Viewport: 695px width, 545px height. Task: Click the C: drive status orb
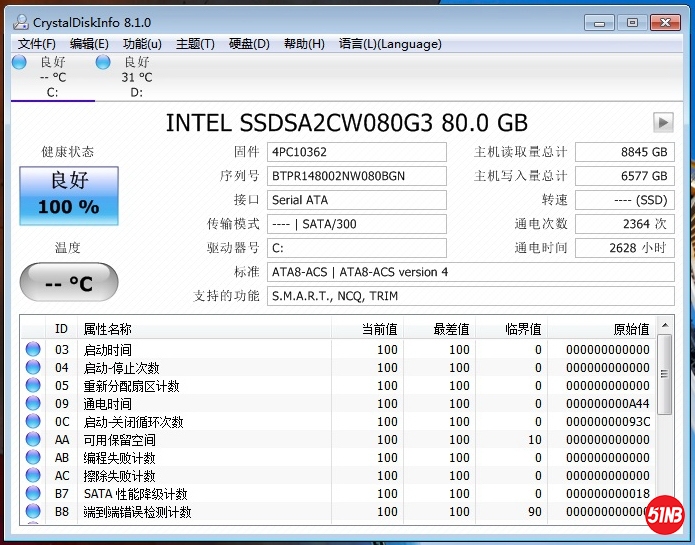click(19, 62)
